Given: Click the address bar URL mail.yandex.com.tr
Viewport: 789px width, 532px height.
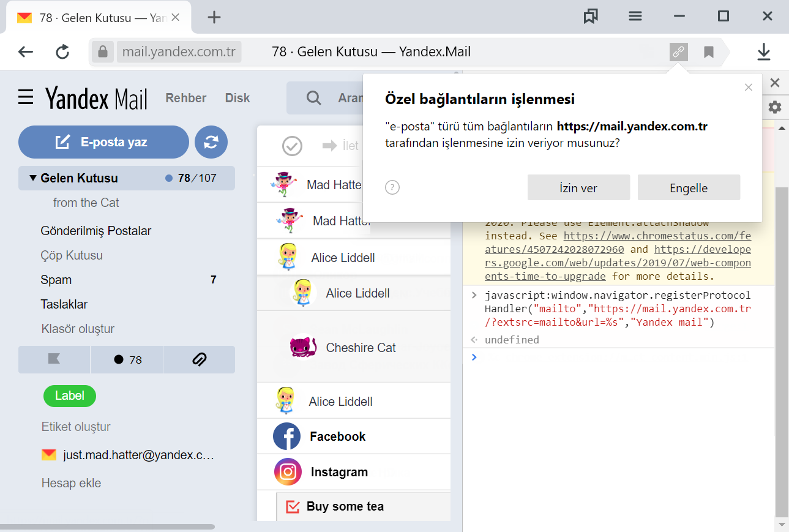Looking at the screenshot, I should [179, 52].
